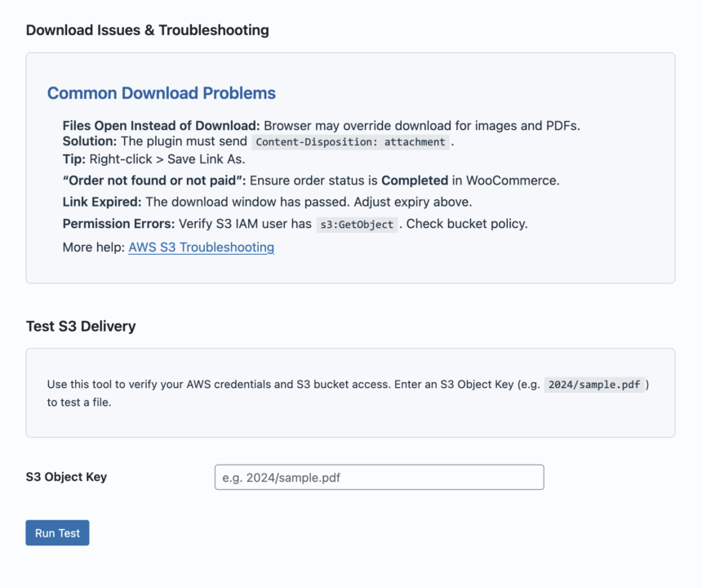Click the bold Completed status word
This screenshot has height=588, width=702.
(415, 180)
